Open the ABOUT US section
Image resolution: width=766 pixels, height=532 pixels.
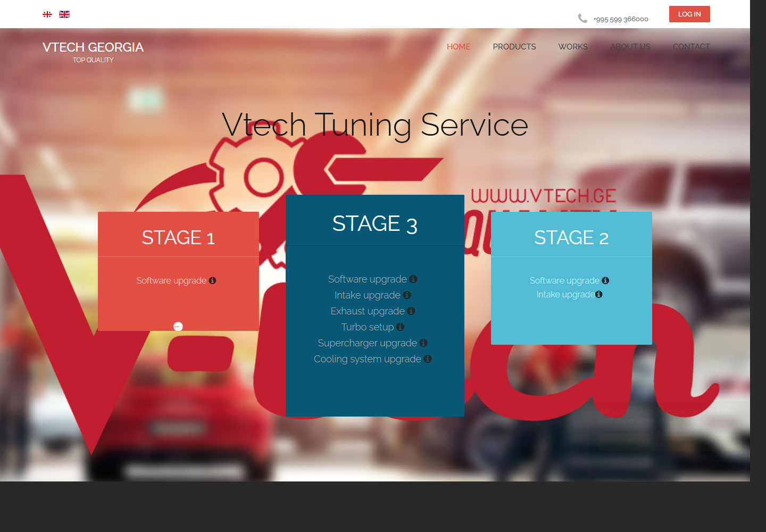point(630,47)
